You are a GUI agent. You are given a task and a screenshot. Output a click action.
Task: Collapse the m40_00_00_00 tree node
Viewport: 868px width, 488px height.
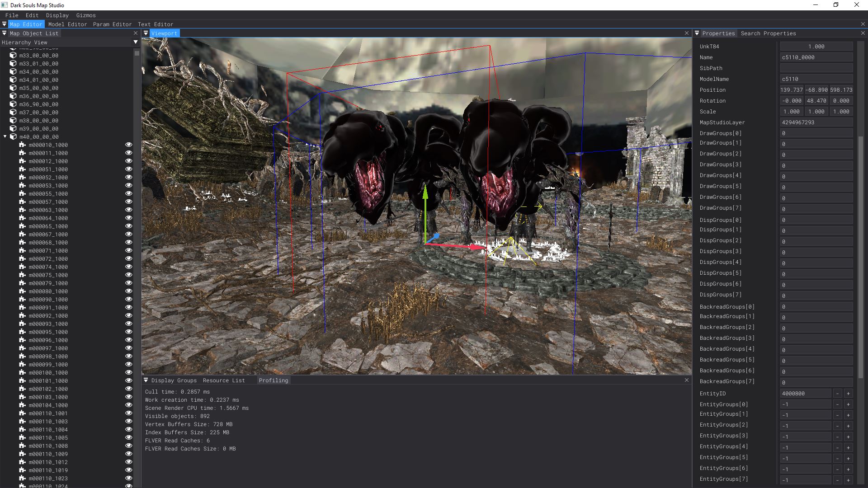(5, 137)
